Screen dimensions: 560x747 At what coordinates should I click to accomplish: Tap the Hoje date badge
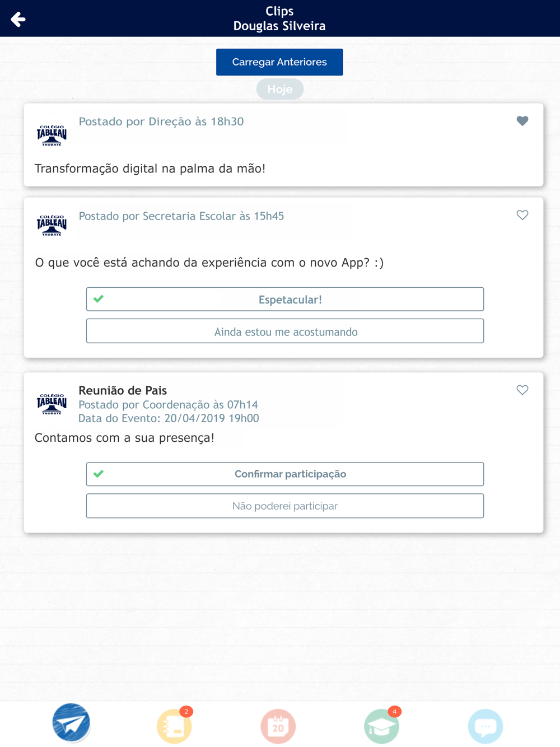(280, 89)
